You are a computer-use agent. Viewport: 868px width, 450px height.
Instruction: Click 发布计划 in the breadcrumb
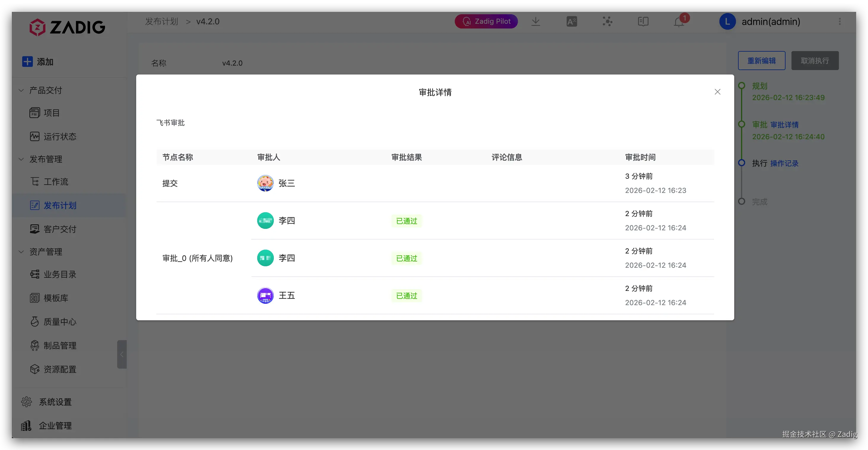click(161, 22)
